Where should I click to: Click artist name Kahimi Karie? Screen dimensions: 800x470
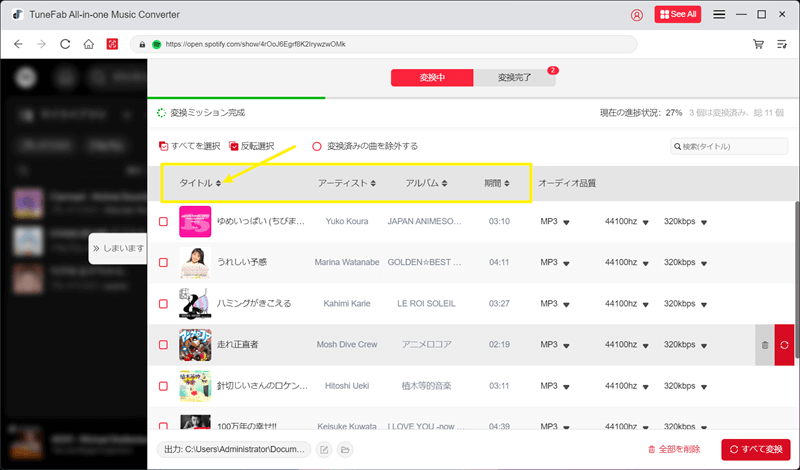coord(347,304)
